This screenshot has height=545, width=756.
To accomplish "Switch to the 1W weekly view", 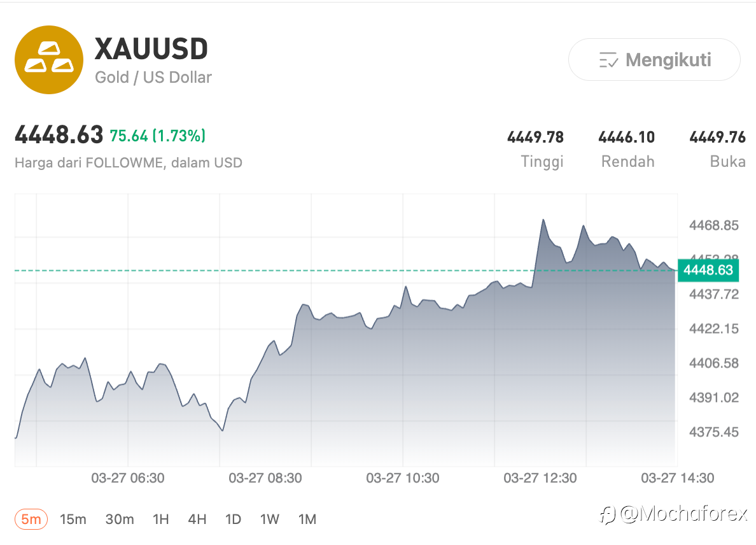I will click(269, 520).
